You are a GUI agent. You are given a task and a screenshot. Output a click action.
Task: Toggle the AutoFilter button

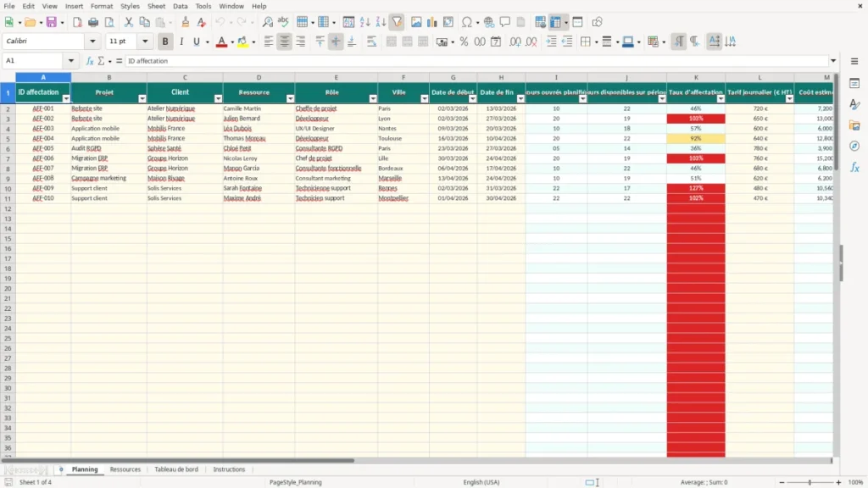397,22
